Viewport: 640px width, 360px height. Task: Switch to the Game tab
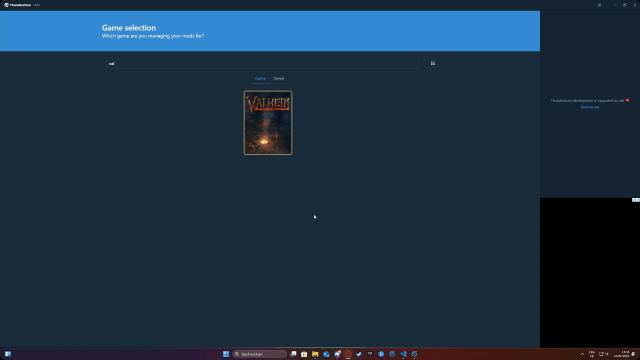click(260, 78)
